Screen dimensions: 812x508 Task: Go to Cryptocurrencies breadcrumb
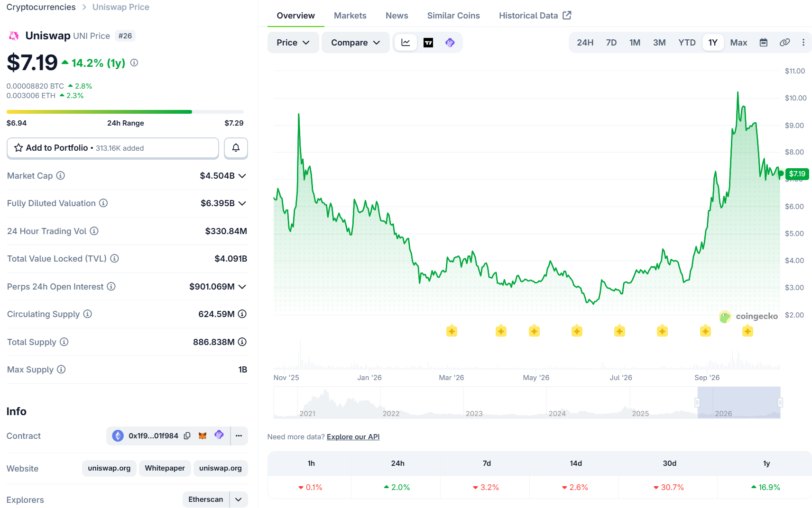[41, 7]
